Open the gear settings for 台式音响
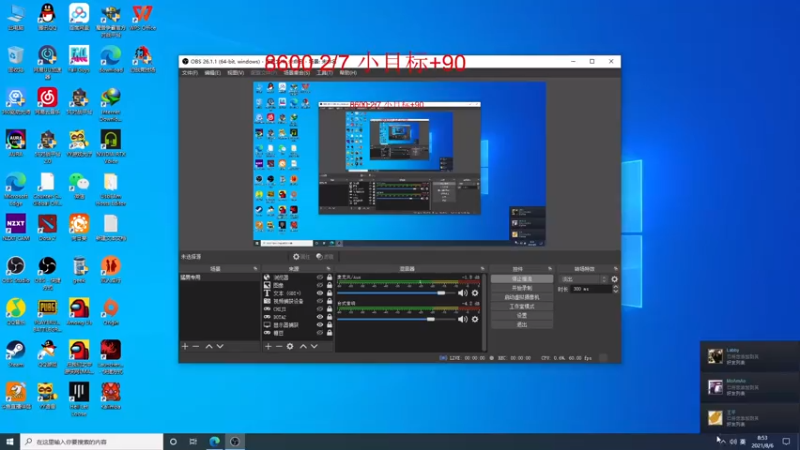Screen dimensions: 800x450 tap(475, 319)
